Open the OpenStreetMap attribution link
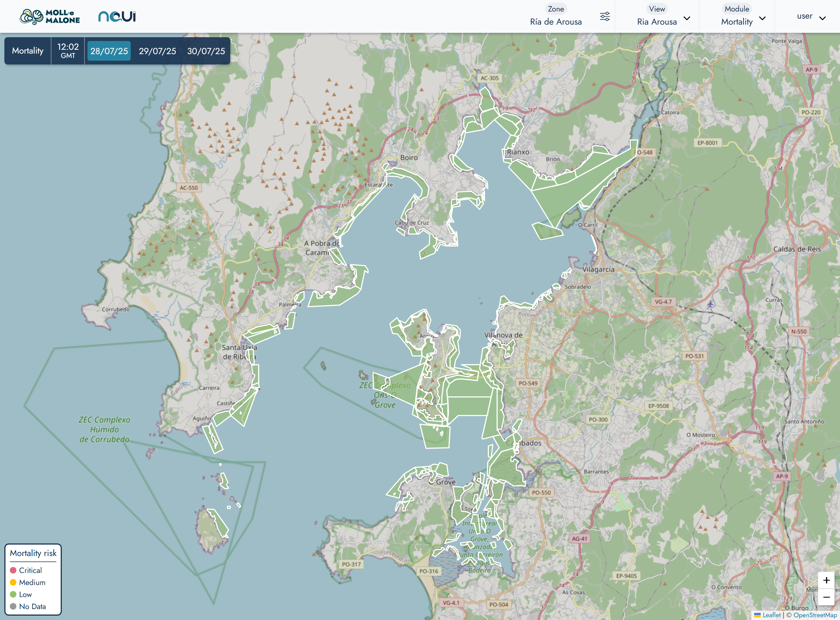The image size is (840, 620). [815, 615]
